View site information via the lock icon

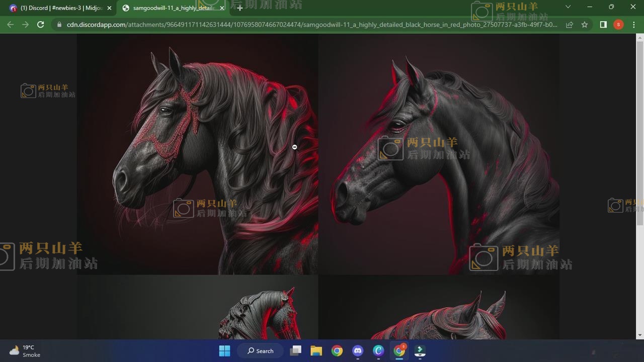tap(59, 25)
